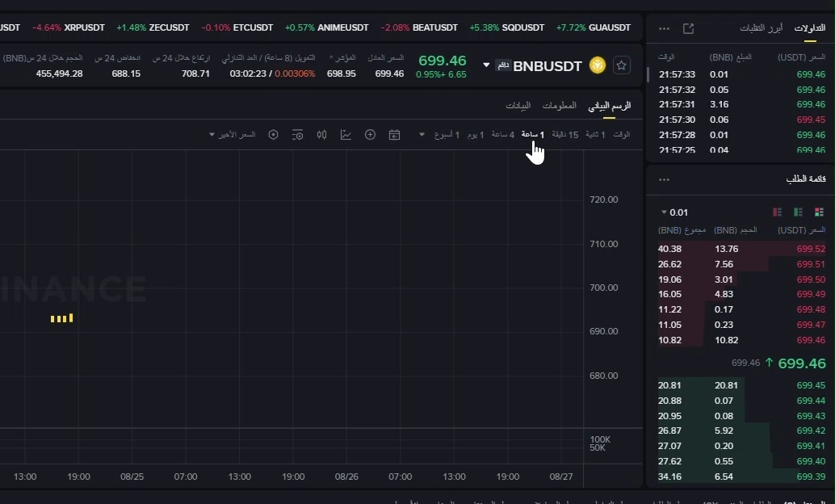Show only sell orders with the red layout icon

point(777,212)
